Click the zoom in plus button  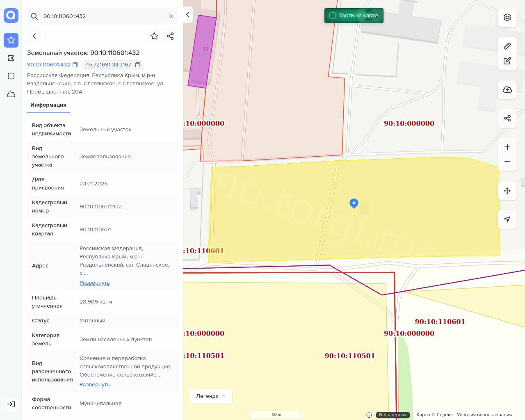pos(507,147)
